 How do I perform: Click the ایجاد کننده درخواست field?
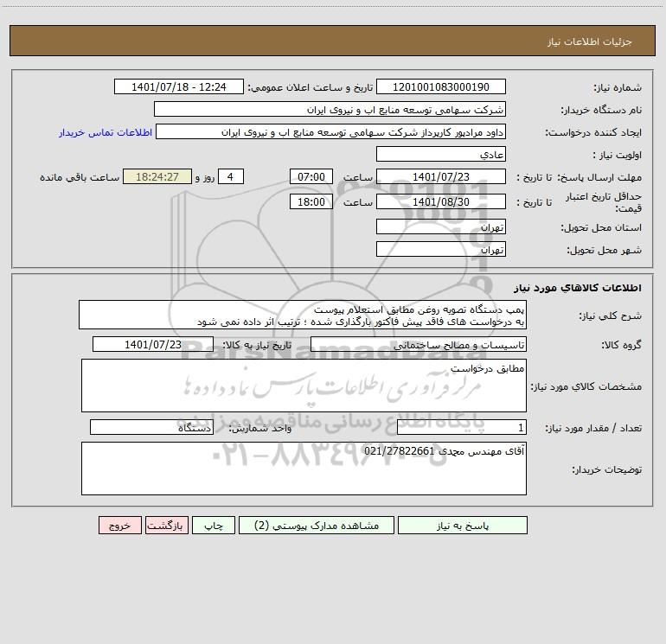tap(331, 131)
